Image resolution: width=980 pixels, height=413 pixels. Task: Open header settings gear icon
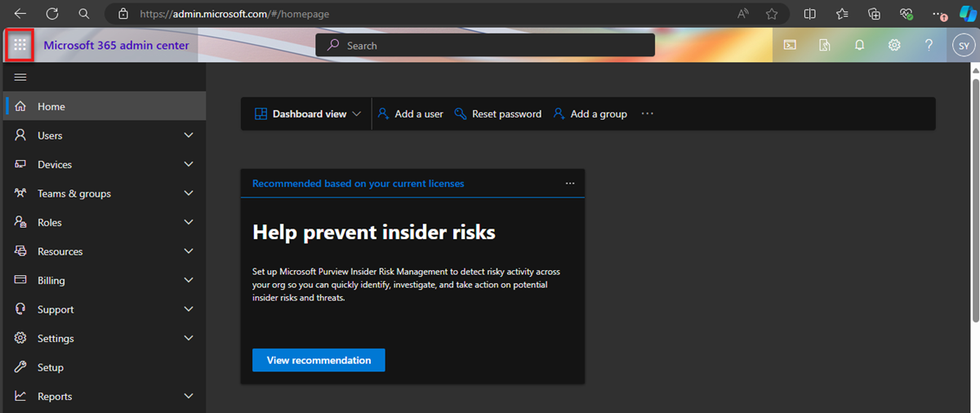pos(894,46)
